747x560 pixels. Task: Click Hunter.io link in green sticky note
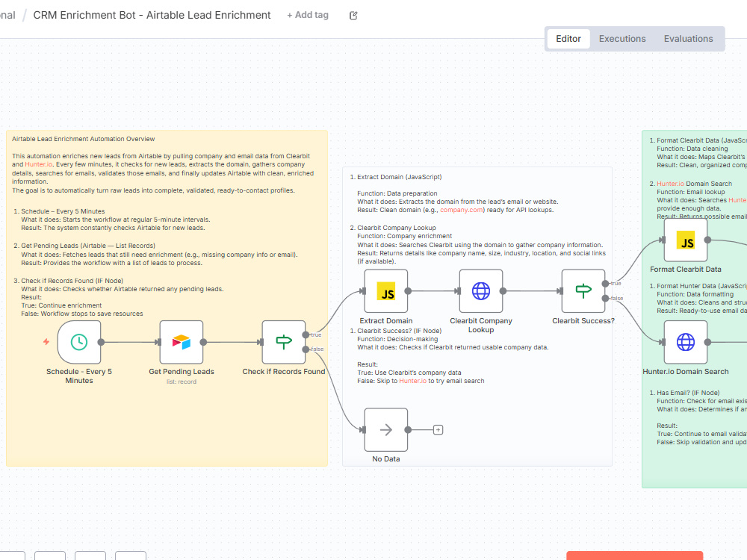(670, 184)
